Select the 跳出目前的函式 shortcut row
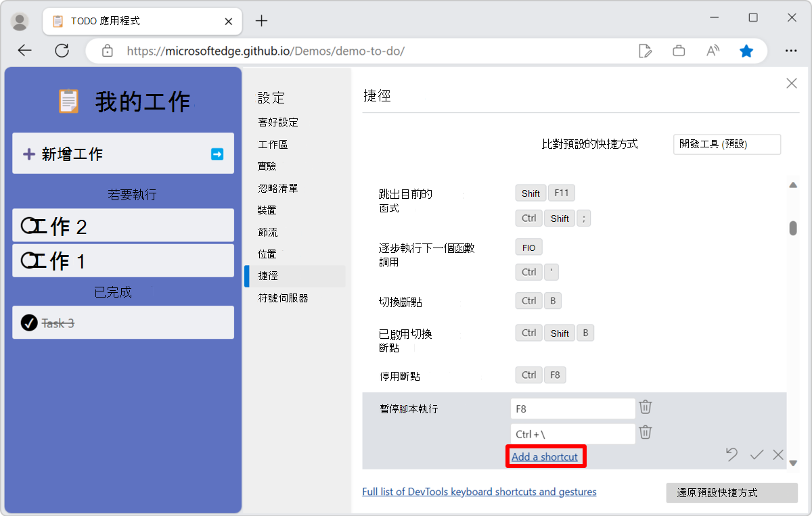 coord(574,206)
